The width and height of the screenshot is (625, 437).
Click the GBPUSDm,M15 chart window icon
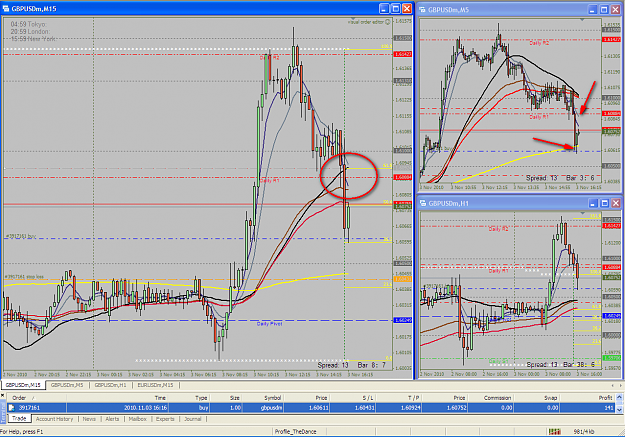pos(6,8)
